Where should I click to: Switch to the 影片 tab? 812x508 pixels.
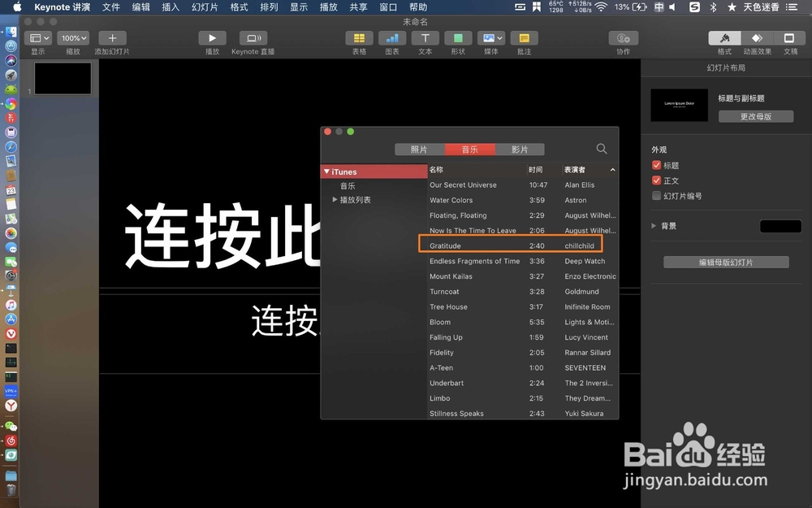[x=520, y=150]
